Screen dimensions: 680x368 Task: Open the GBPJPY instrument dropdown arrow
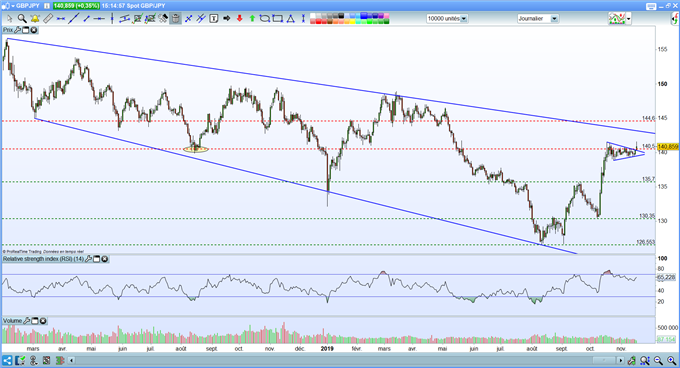point(13,6)
